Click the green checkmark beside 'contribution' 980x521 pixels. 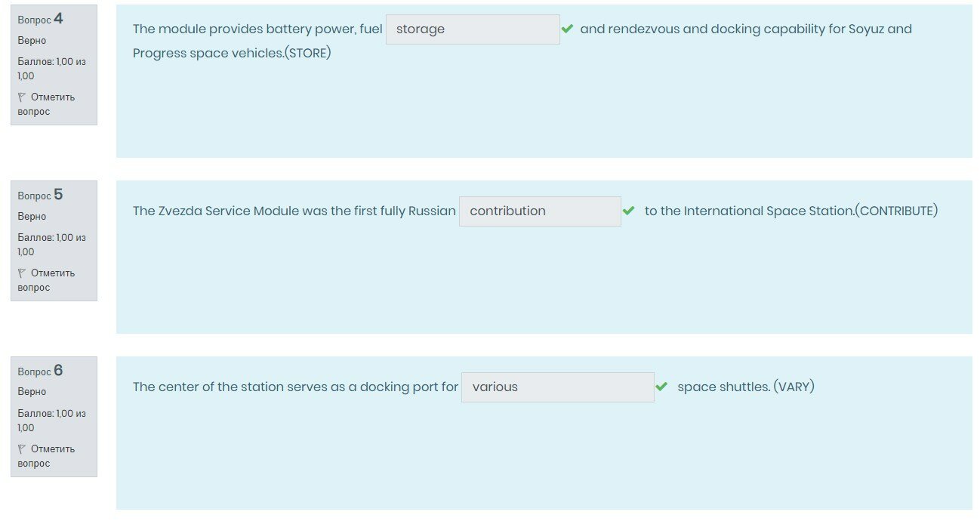pyautogui.click(x=629, y=211)
